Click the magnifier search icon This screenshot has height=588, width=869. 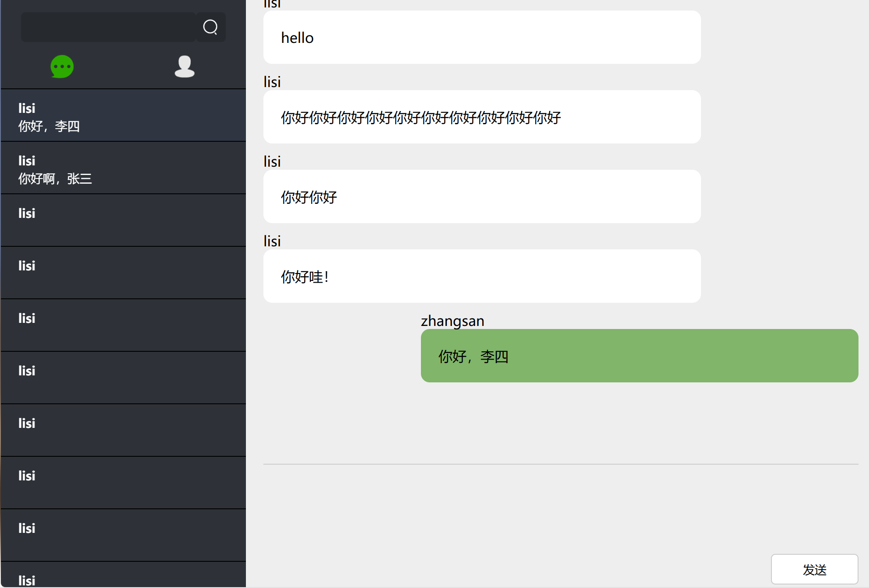210,27
